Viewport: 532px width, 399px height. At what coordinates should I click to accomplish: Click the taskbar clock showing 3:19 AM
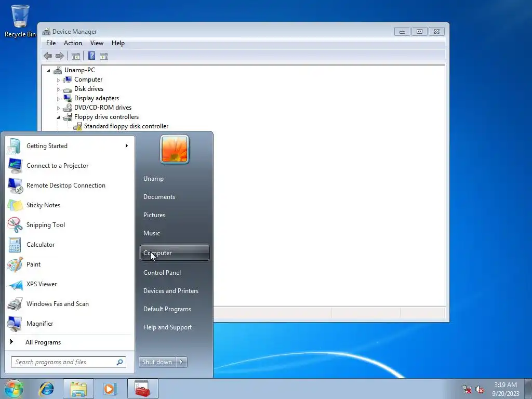[506, 389]
